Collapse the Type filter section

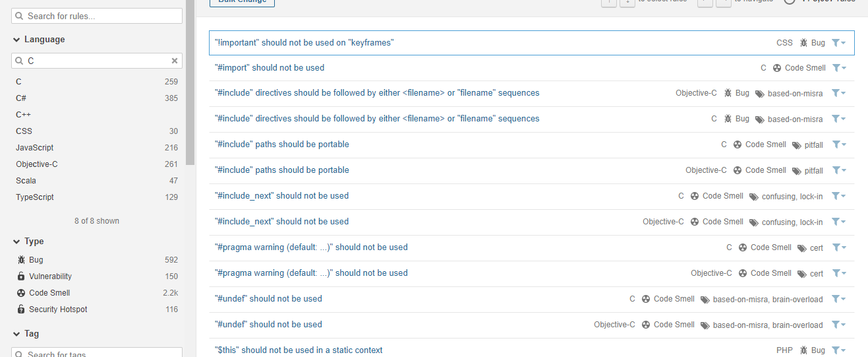(x=16, y=242)
